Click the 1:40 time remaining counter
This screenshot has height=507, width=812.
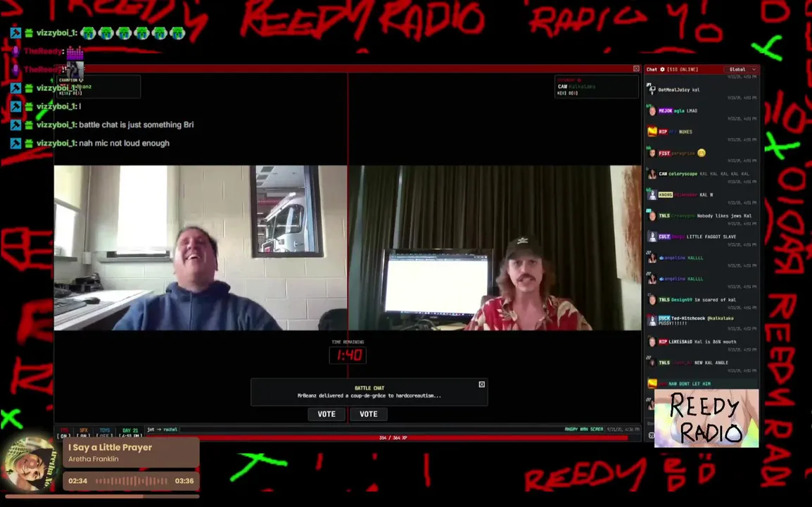click(348, 355)
